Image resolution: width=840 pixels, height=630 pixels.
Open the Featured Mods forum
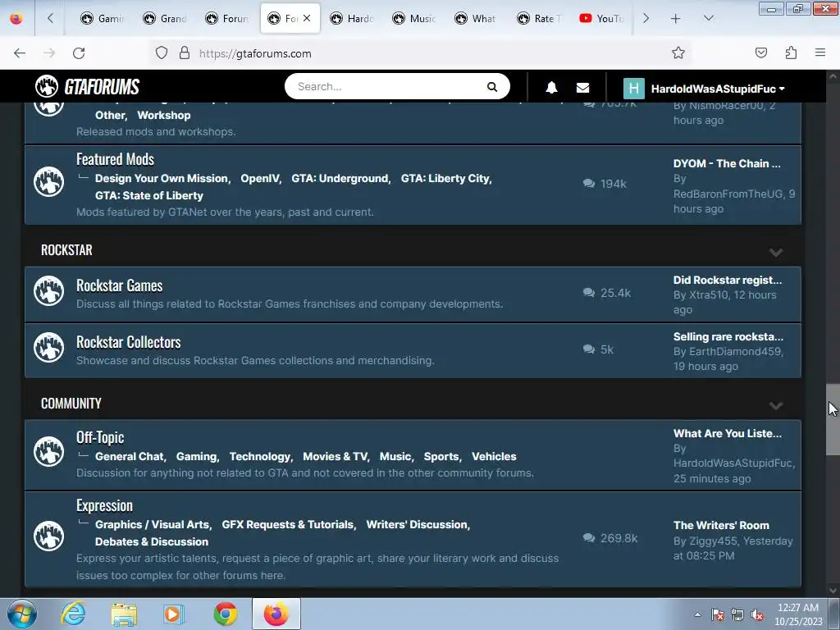pyautogui.click(x=115, y=160)
